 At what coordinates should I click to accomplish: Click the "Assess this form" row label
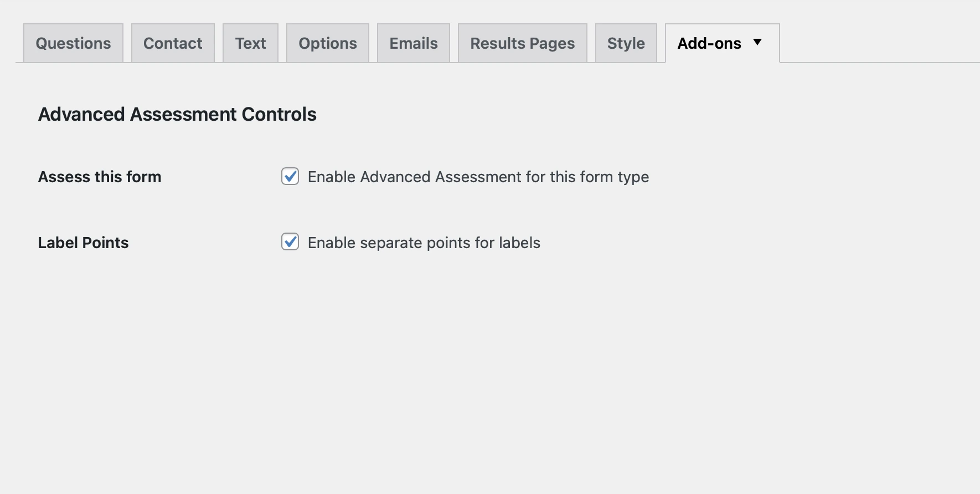(100, 177)
